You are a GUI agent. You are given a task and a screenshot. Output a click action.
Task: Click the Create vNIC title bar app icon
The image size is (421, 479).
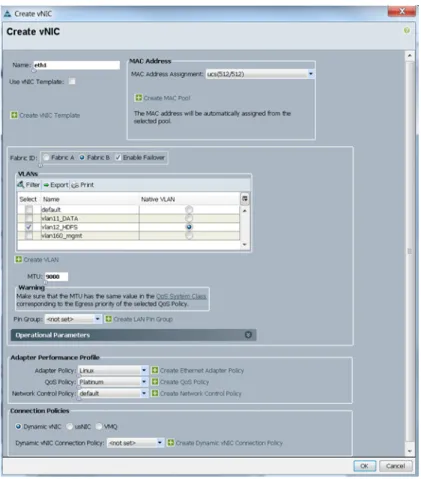tap(7, 14)
